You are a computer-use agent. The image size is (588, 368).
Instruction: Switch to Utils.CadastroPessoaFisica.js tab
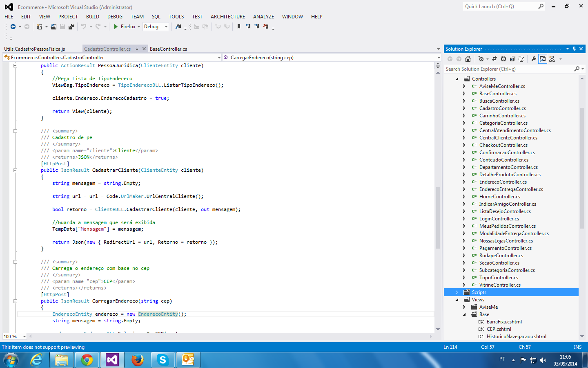click(x=35, y=49)
